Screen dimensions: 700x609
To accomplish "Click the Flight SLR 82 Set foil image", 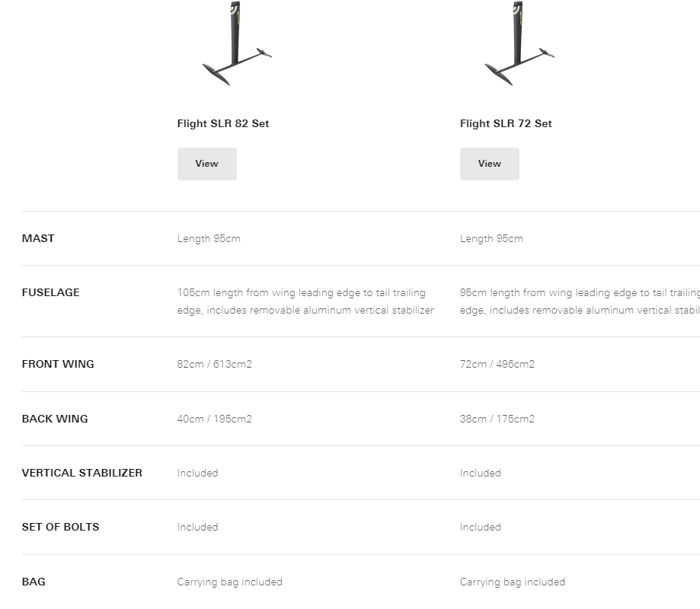I will point(236,46).
